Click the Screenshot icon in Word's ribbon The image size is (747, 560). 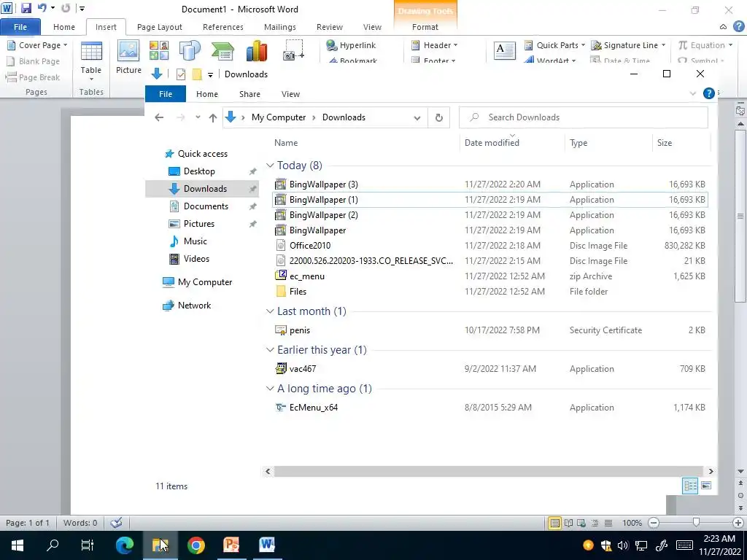293,50
